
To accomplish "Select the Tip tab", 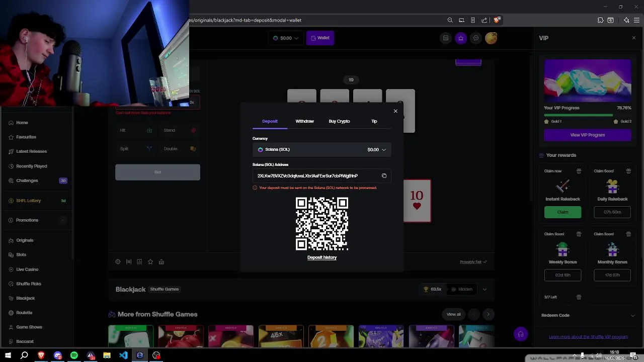I will pyautogui.click(x=374, y=121).
